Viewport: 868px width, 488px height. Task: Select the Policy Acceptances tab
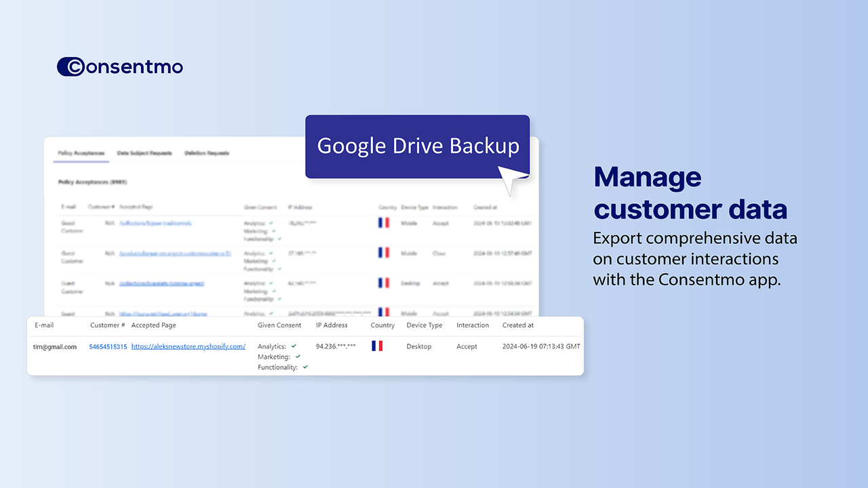(80, 152)
